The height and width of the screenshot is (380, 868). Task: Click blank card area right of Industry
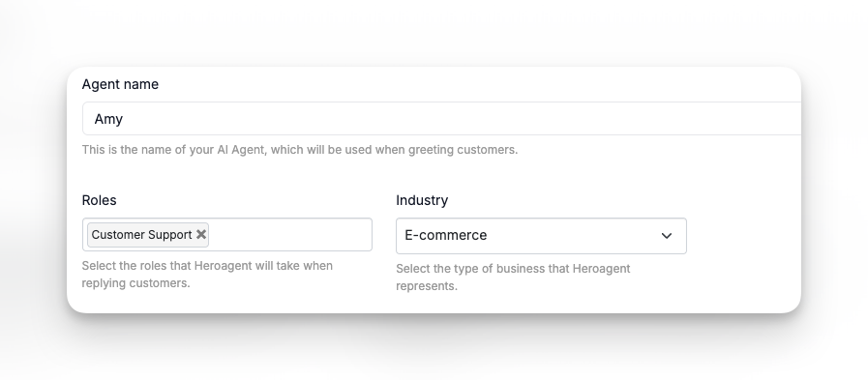pos(742,238)
